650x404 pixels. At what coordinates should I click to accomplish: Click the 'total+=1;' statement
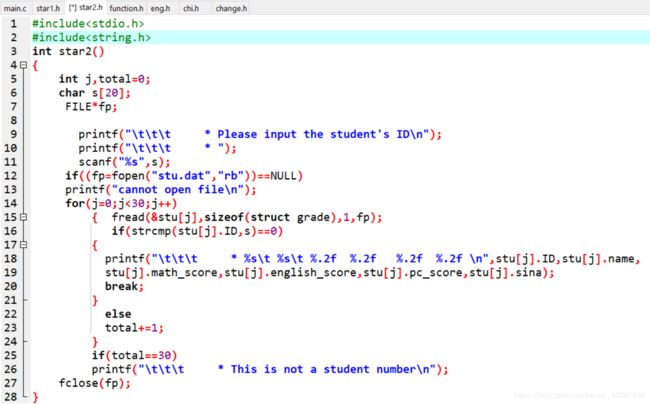click(x=134, y=328)
